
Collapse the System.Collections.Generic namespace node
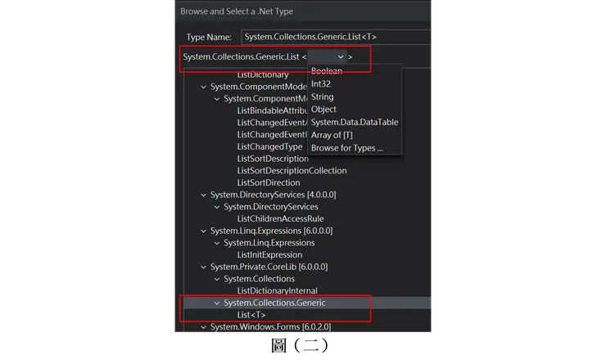[216, 303]
